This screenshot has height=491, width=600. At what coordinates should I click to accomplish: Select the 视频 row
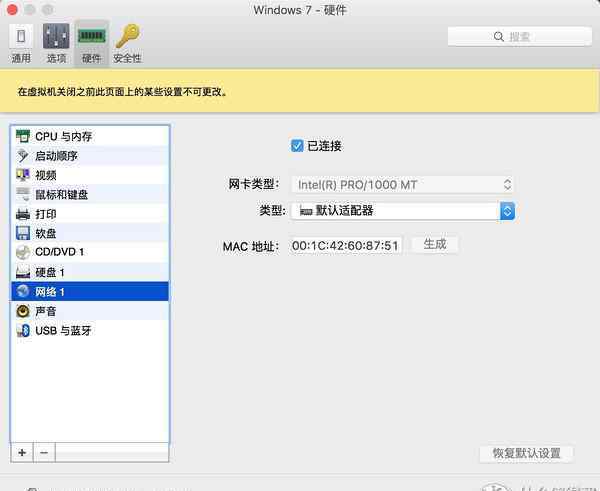tap(90, 175)
